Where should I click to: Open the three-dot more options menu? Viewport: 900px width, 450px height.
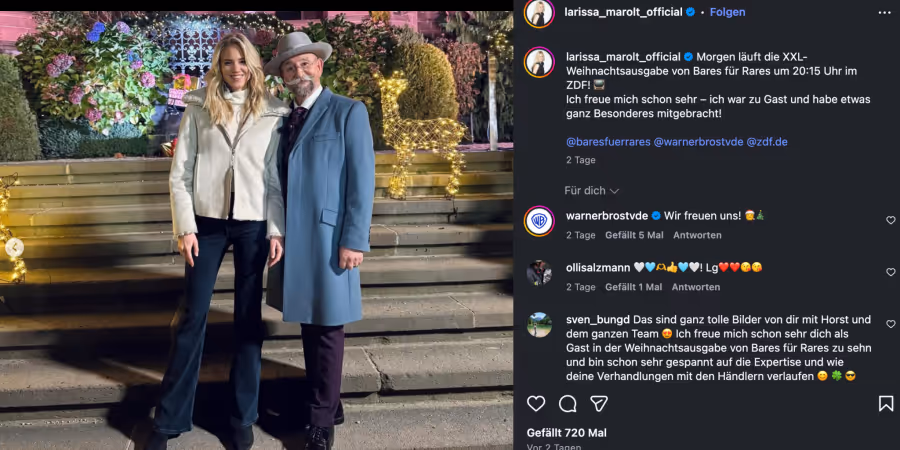(884, 12)
